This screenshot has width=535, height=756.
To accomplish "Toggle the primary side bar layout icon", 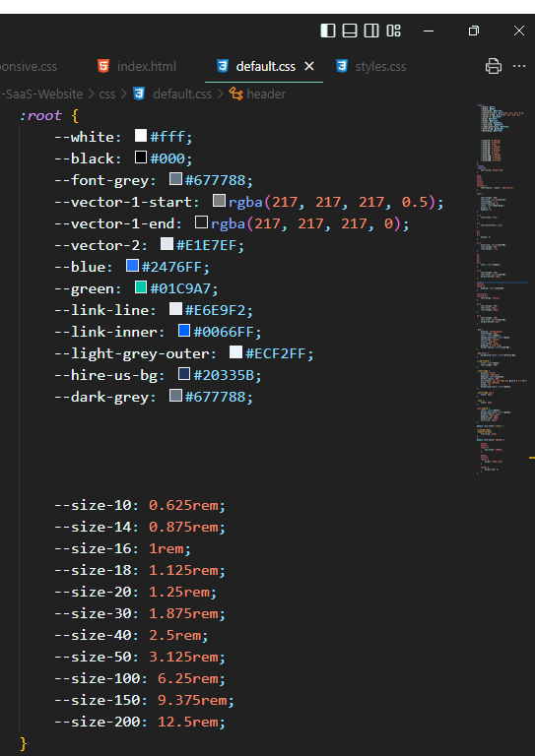I will [327, 31].
